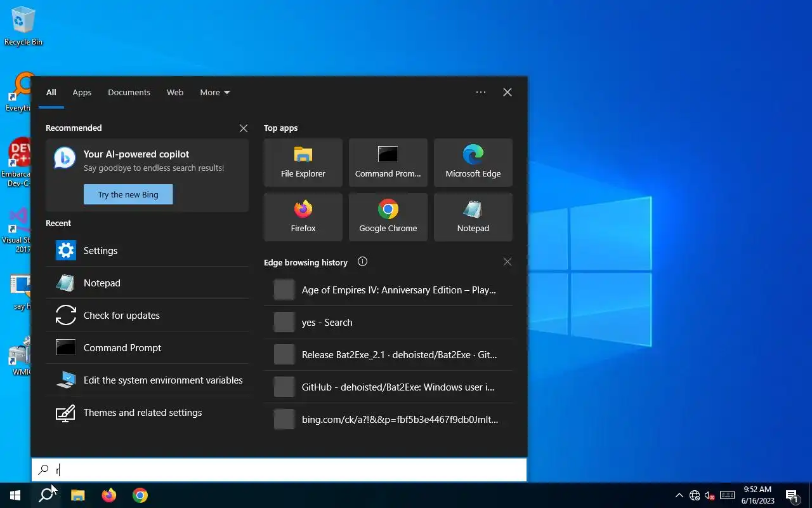Click the network status tray icon
The image size is (812, 508).
[695, 495]
